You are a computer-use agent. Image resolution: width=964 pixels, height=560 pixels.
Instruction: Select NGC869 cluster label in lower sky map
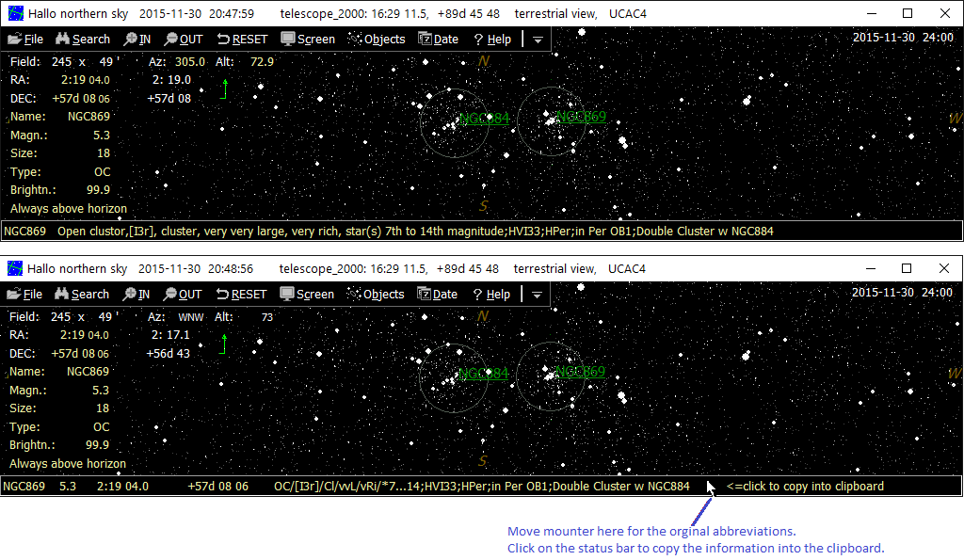tap(580, 372)
